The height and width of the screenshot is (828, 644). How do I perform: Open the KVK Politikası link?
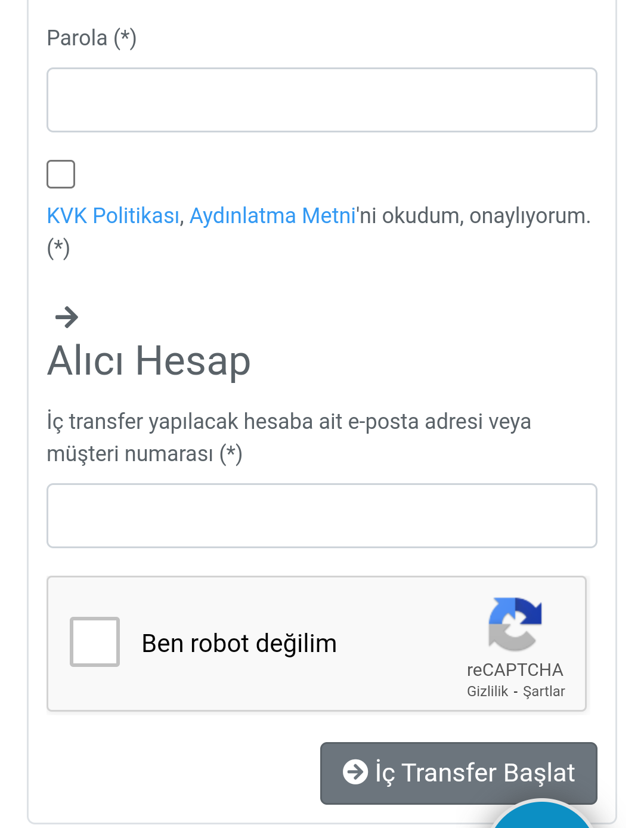pyautogui.click(x=113, y=215)
